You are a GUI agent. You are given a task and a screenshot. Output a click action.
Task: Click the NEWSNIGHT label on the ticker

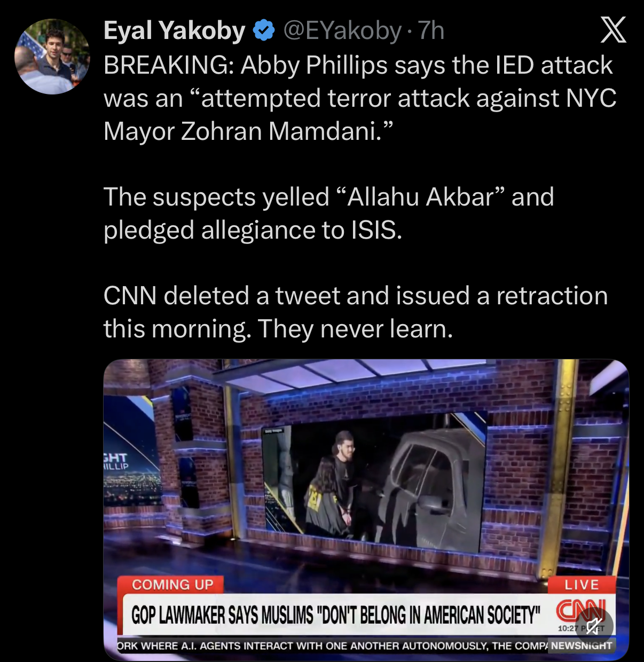582,645
